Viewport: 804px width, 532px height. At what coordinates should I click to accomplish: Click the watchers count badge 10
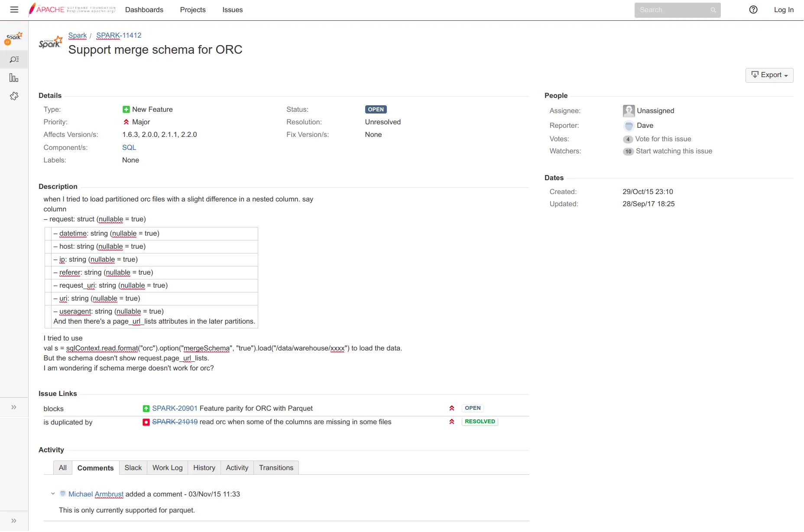629,152
